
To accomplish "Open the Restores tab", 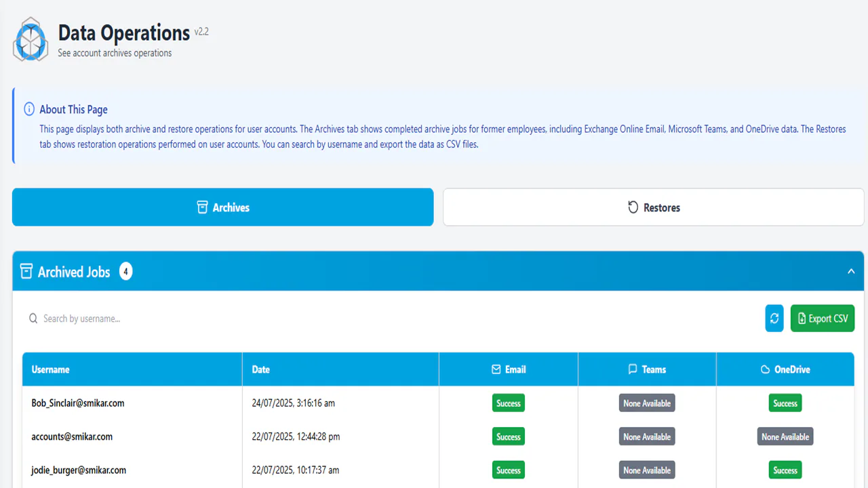I will 654,207.
